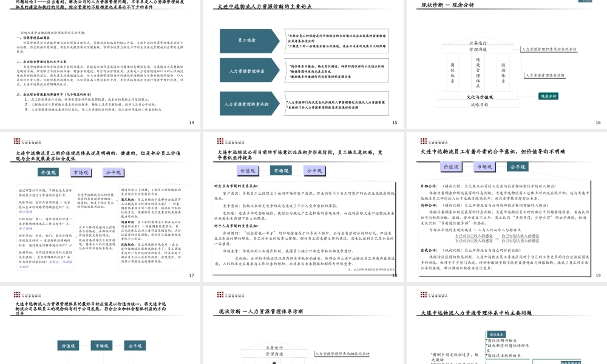Click the teal 观念分析 box on slide 16
The image size is (607, 364).
coord(549,96)
